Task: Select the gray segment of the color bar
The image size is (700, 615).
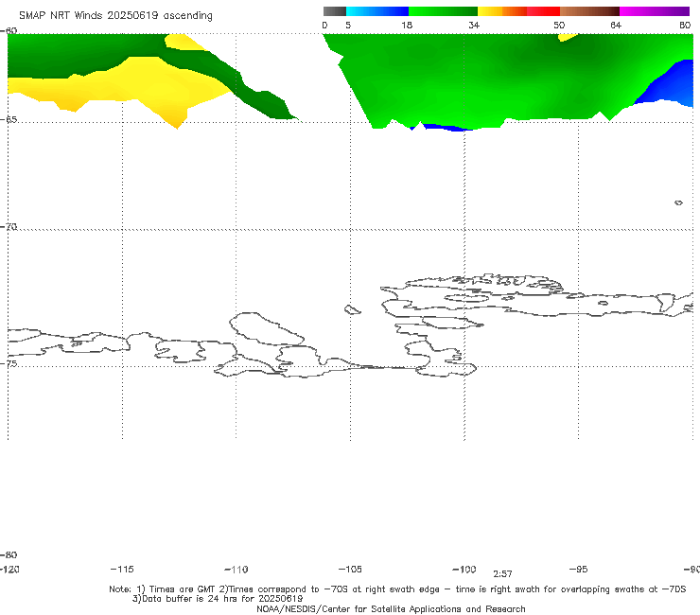Action: click(334, 11)
